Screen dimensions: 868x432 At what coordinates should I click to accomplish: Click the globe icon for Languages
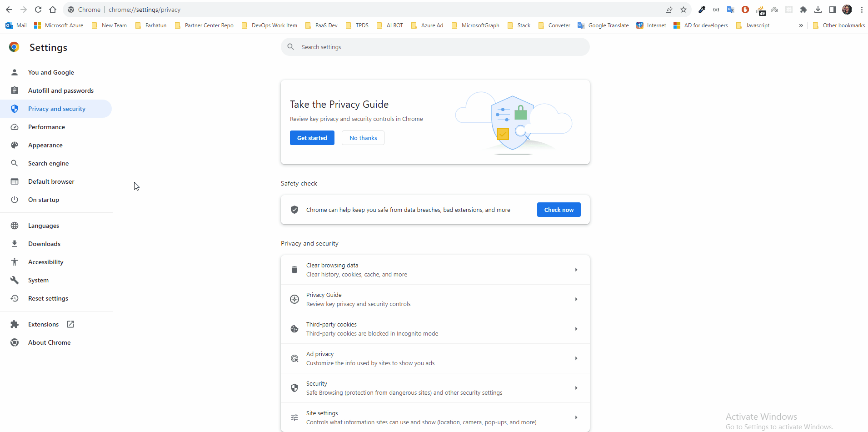pyautogui.click(x=15, y=226)
